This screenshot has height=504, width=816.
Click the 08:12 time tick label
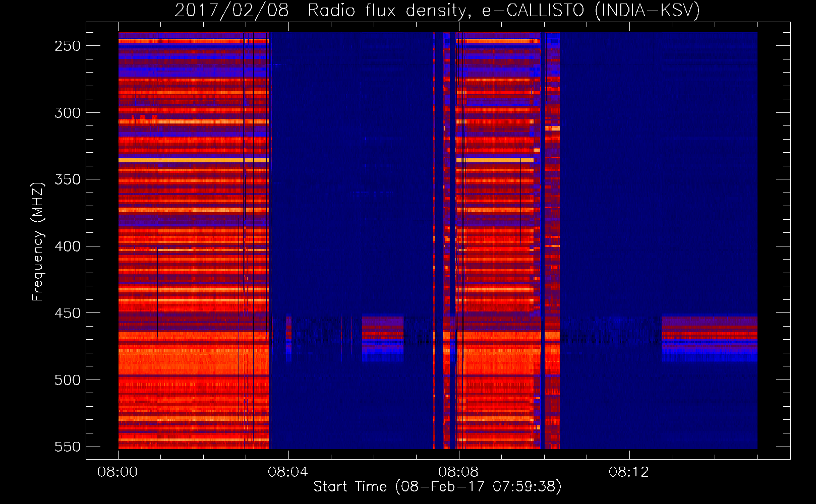pos(629,472)
